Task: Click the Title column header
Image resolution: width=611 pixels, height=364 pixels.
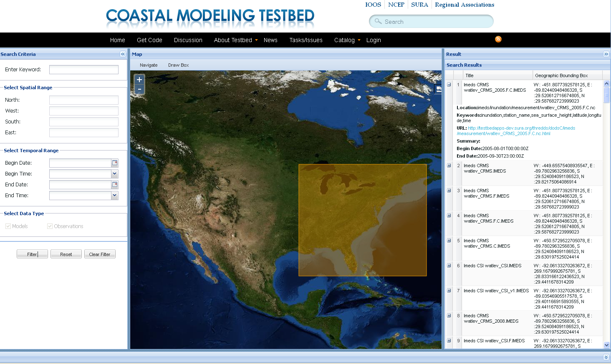Action: click(x=497, y=75)
